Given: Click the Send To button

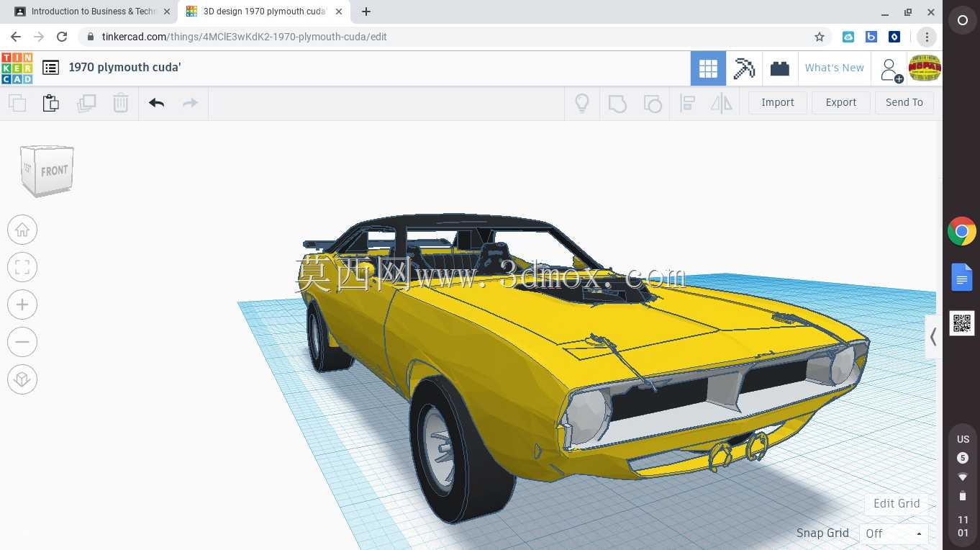Looking at the screenshot, I should tap(904, 102).
